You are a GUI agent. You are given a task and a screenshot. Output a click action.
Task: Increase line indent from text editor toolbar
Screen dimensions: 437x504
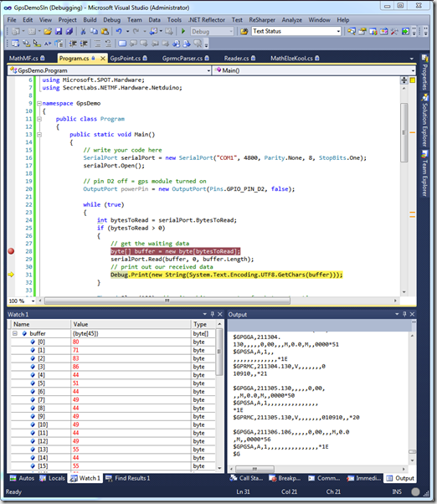(x=84, y=44)
